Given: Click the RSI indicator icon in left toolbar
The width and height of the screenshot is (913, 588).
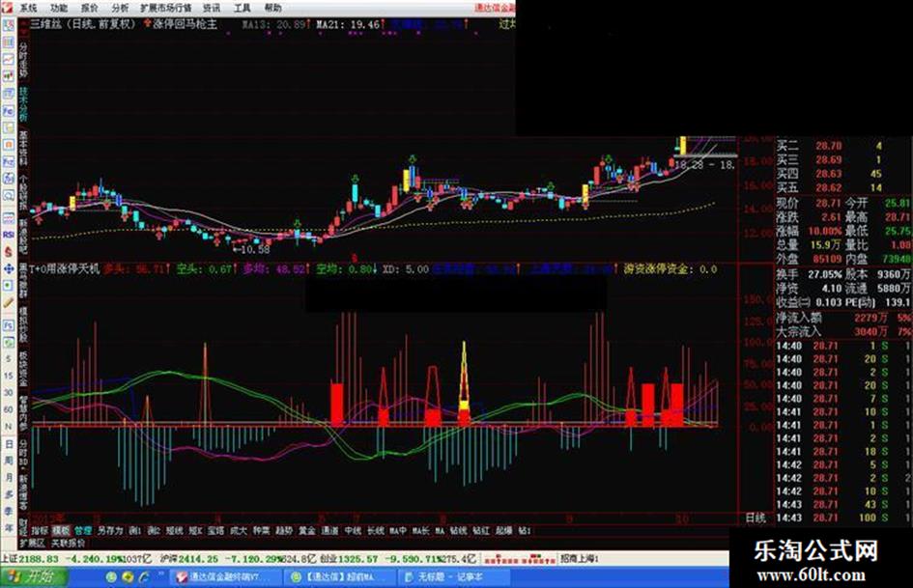Looking at the screenshot, I should tap(8, 234).
